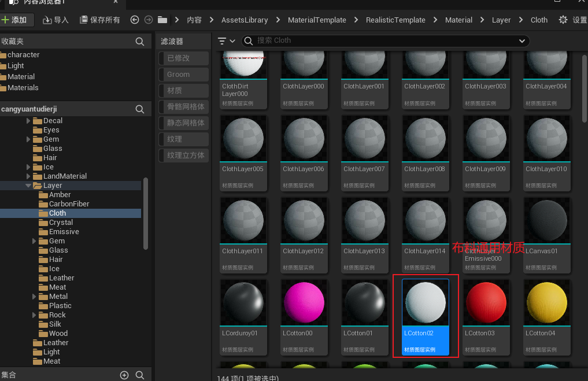Enable the 静态网格体 (Static Mesh) filter
Image resolution: width=588 pixels, height=381 pixels.
[183, 123]
